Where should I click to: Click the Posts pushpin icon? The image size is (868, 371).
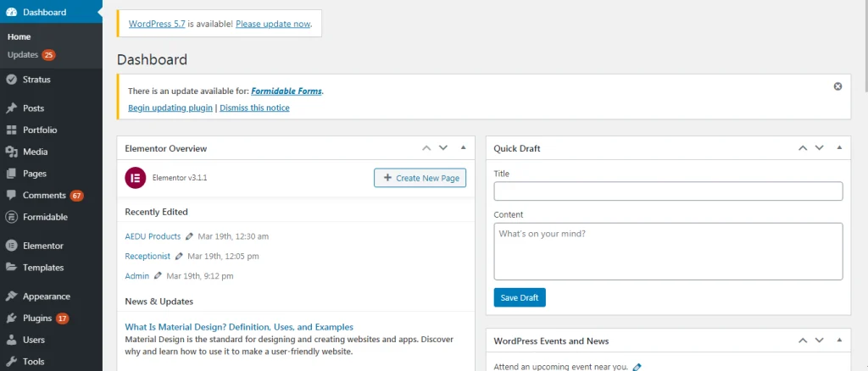[x=11, y=108]
